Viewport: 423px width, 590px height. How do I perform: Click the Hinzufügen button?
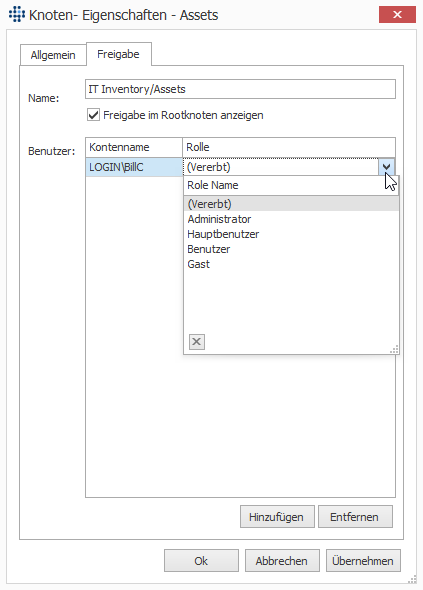(x=277, y=517)
